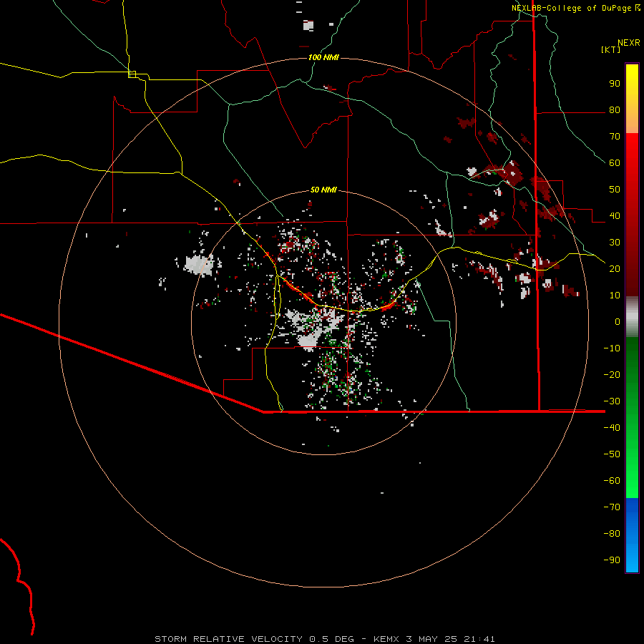Click the -40 value on the velocity scale
Viewport: 644px width, 644px height.
[612, 428]
